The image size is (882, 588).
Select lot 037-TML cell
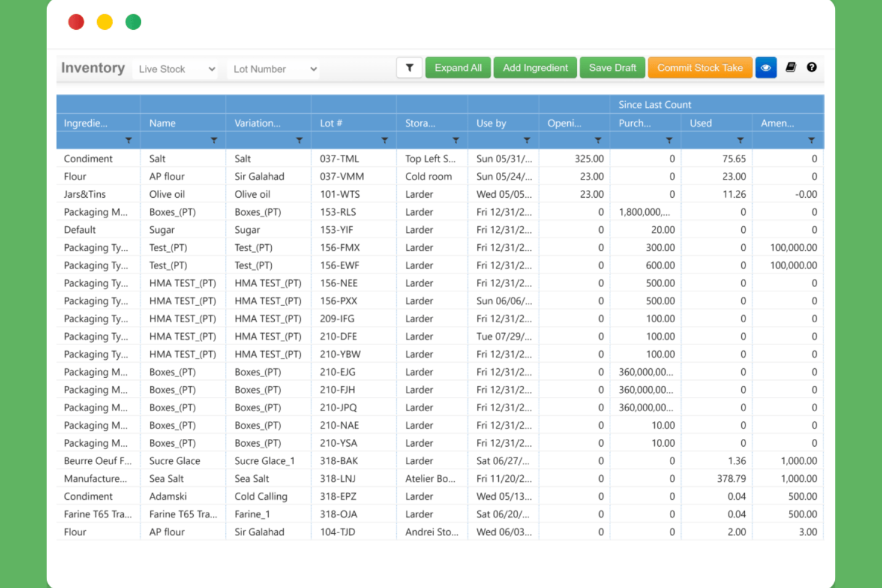pyautogui.click(x=353, y=158)
